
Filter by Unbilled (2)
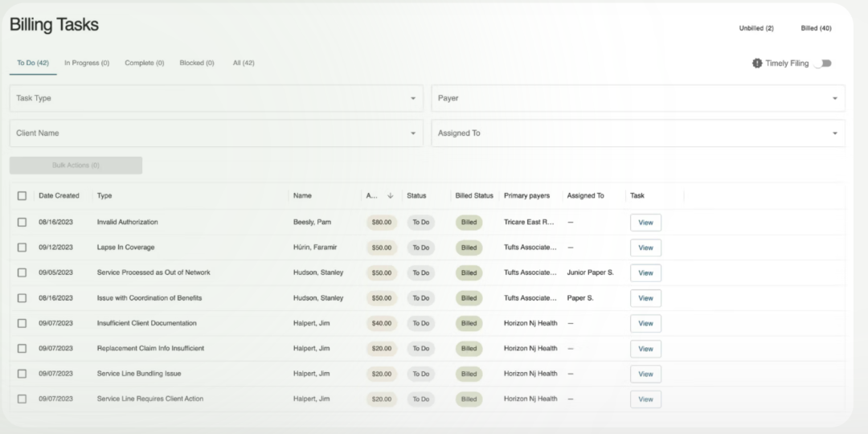pyautogui.click(x=756, y=28)
